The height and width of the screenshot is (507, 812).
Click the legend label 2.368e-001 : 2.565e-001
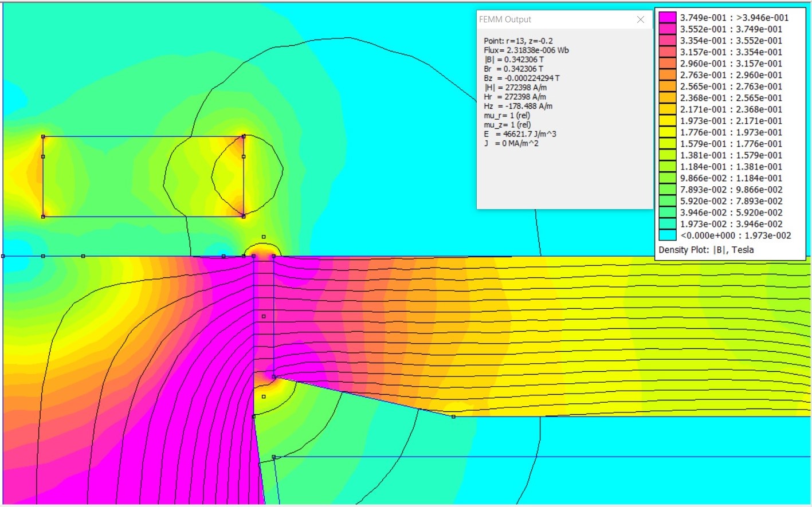731,98
